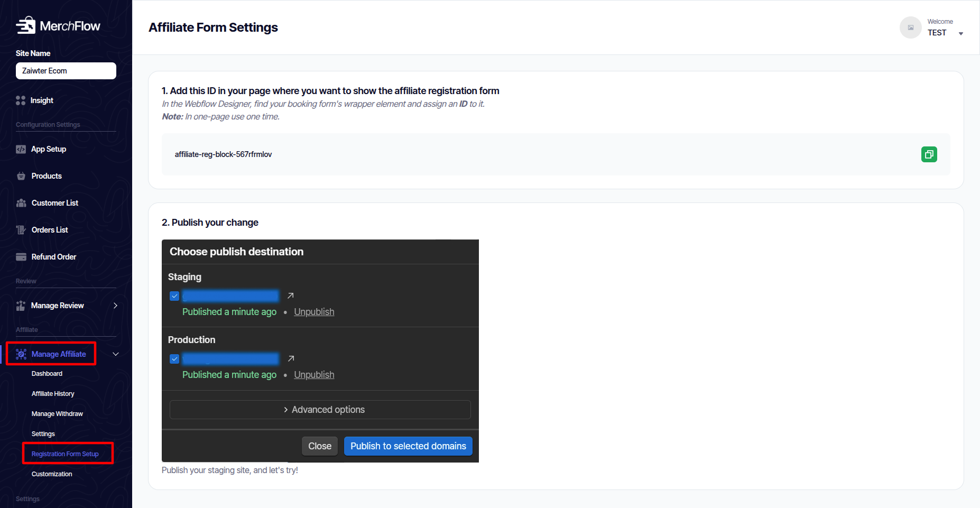Open Insight from the sidebar icon
The width and height of the screenshot is (980, 508).
[21, 100]
